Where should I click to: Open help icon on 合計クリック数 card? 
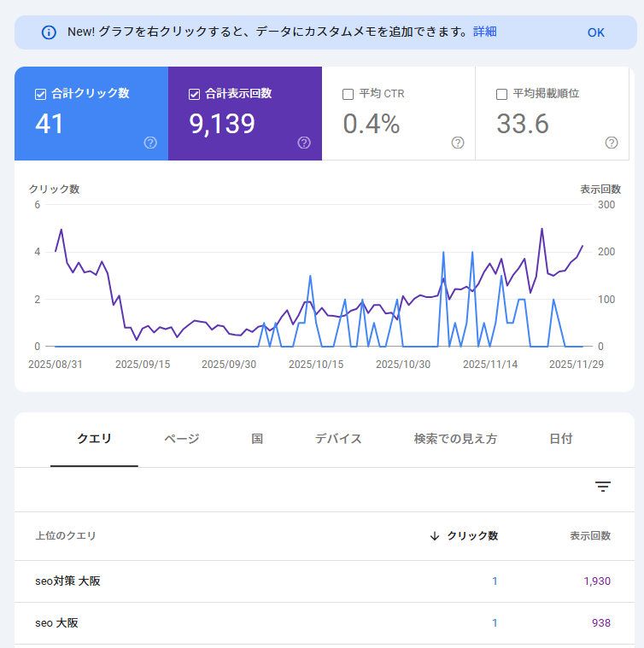click(150, 143)
